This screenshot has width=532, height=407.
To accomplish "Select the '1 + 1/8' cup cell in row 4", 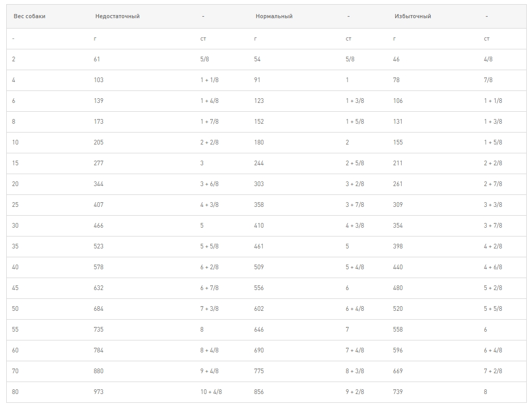I will pos(209,80).
